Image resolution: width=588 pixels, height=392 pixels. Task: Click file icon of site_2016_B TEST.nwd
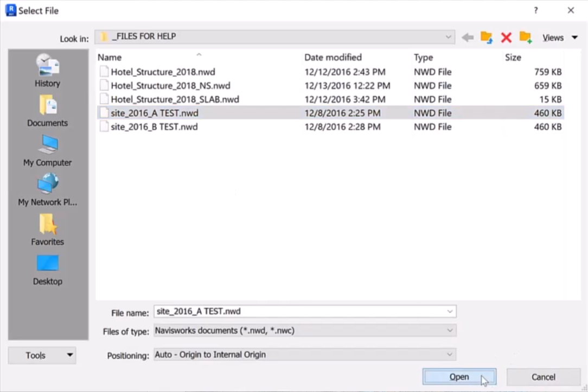[x=104, y=127]
